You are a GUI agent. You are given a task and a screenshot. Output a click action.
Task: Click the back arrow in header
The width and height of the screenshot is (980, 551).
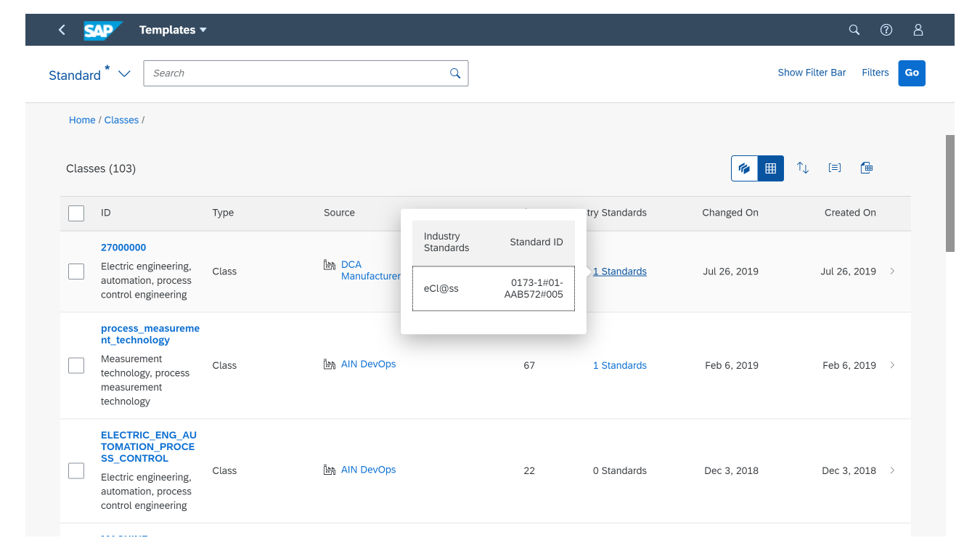pos(62,30)
